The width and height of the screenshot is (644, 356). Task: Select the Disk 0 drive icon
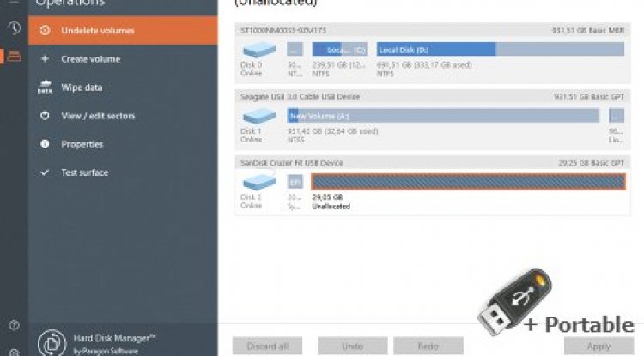pyautogui.click(x=259, y=50)
